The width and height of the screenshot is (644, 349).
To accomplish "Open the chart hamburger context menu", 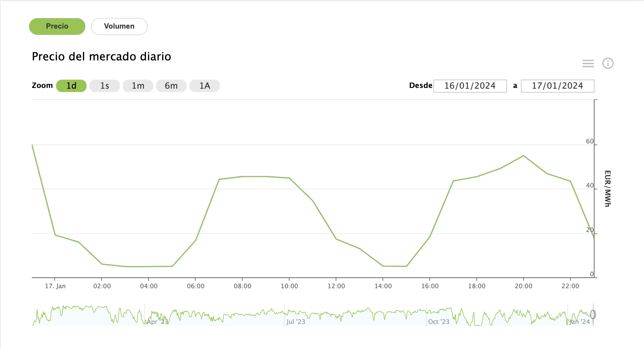I will tap(588, 64).
